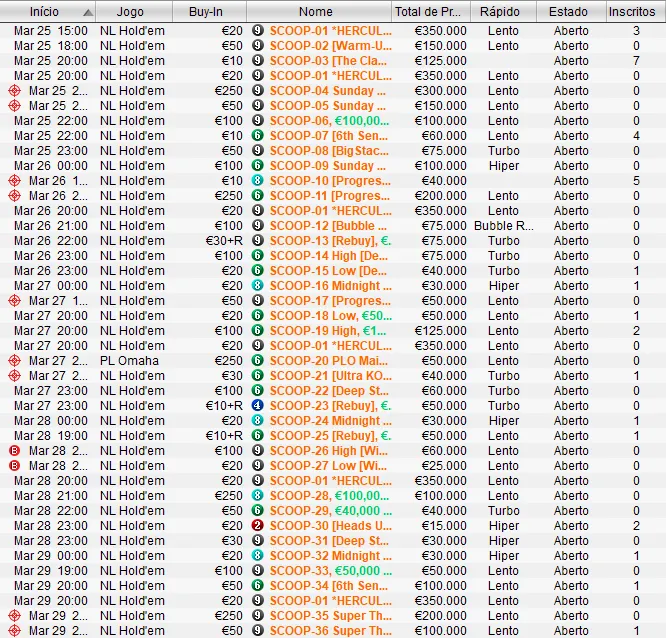Click the green 6-max icon beside SCOOP-07
666x638 pixels.
pyautogui.click(x=257, y=136)
